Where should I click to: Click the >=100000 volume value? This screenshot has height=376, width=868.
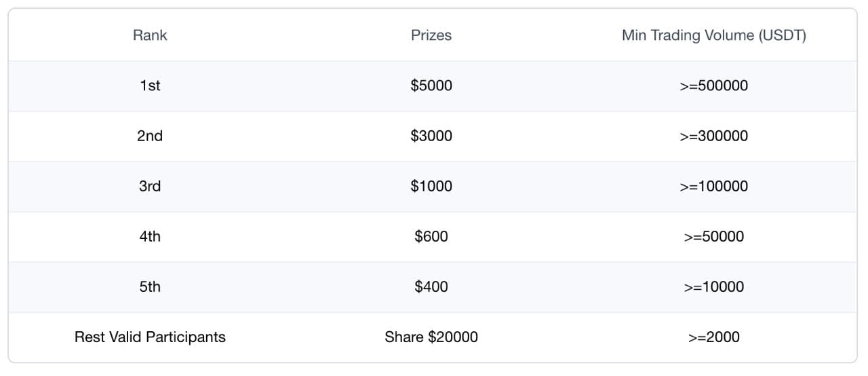tap(714, 186)
